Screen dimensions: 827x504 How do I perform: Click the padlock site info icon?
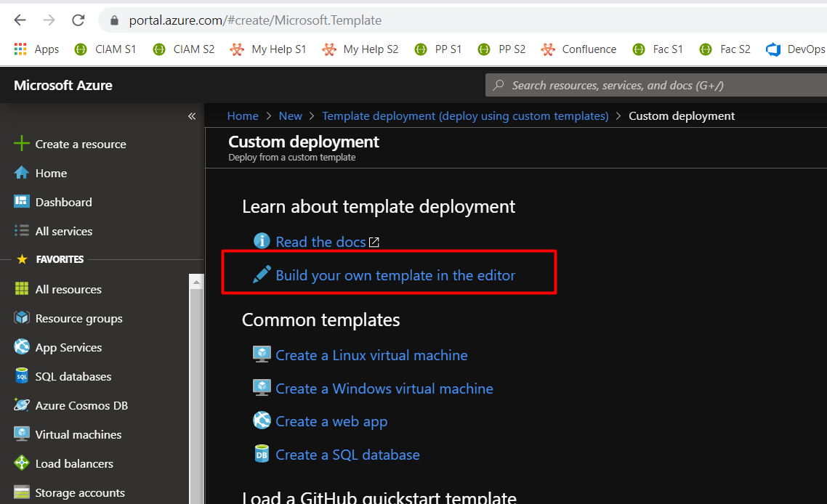[x=114, y=20]
